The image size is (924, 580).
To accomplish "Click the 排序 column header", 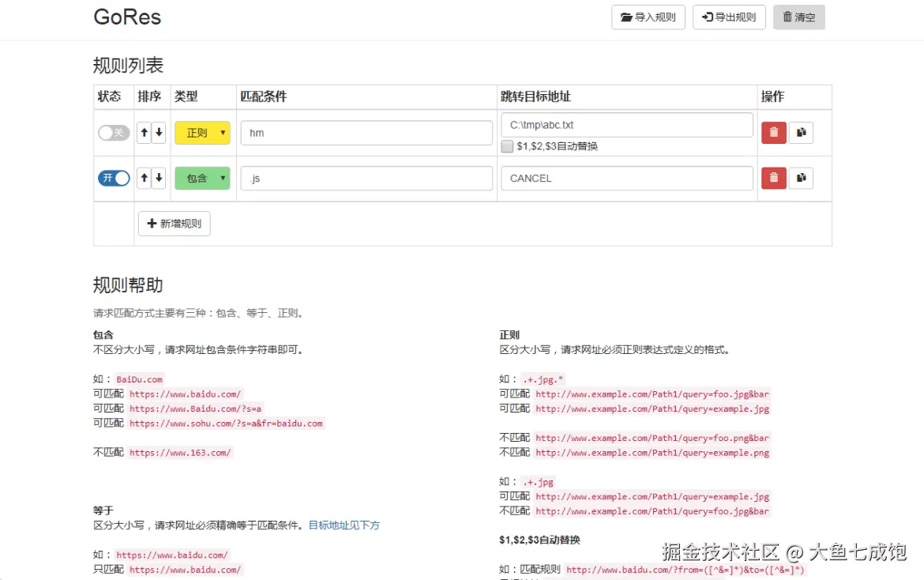I will (x=149, y=96).
